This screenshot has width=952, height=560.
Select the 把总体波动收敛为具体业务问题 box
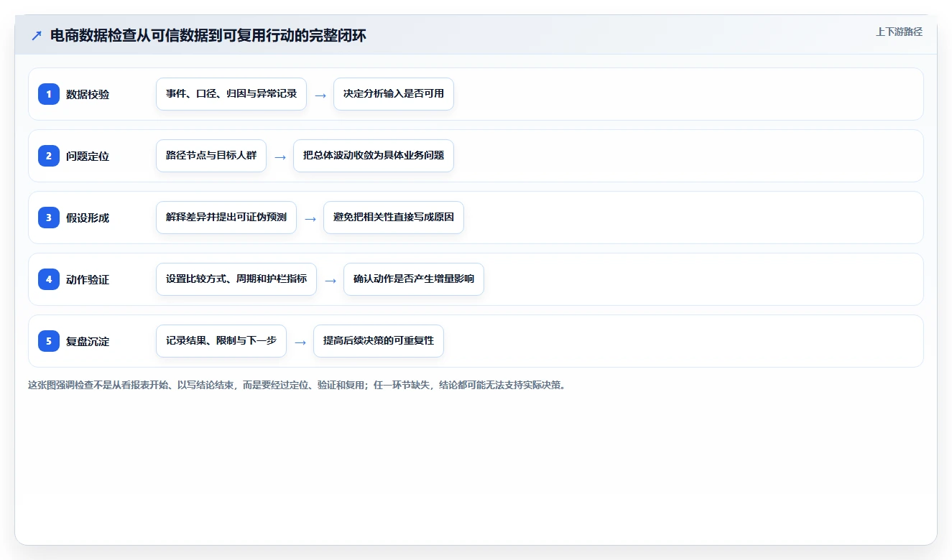tap(374, 156)
